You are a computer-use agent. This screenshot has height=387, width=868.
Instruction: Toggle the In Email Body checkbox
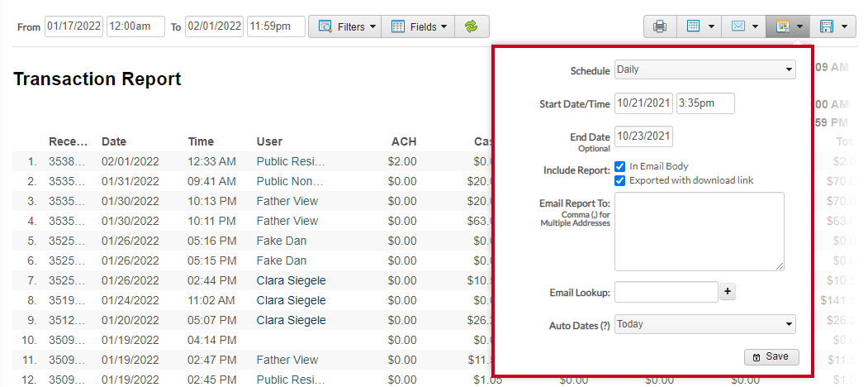point(620,166)
